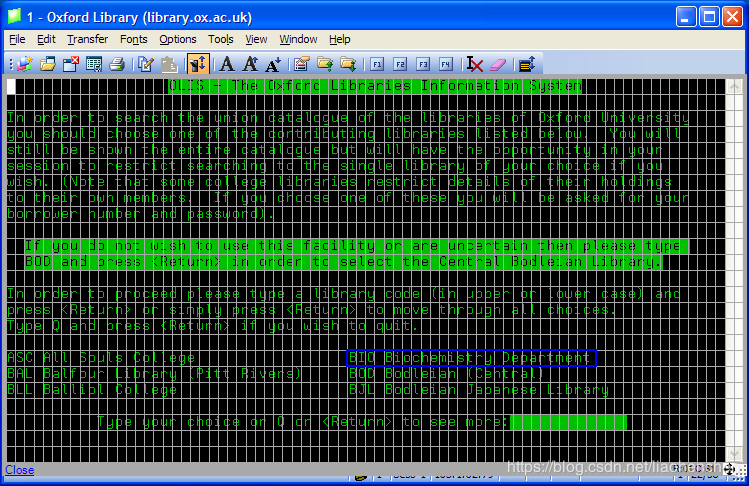Viewport: 749px width, 486px height.
Task: Click the BAL Balfour Library (Pitt Rivers) entry
Action: click(x=155, y=374)
